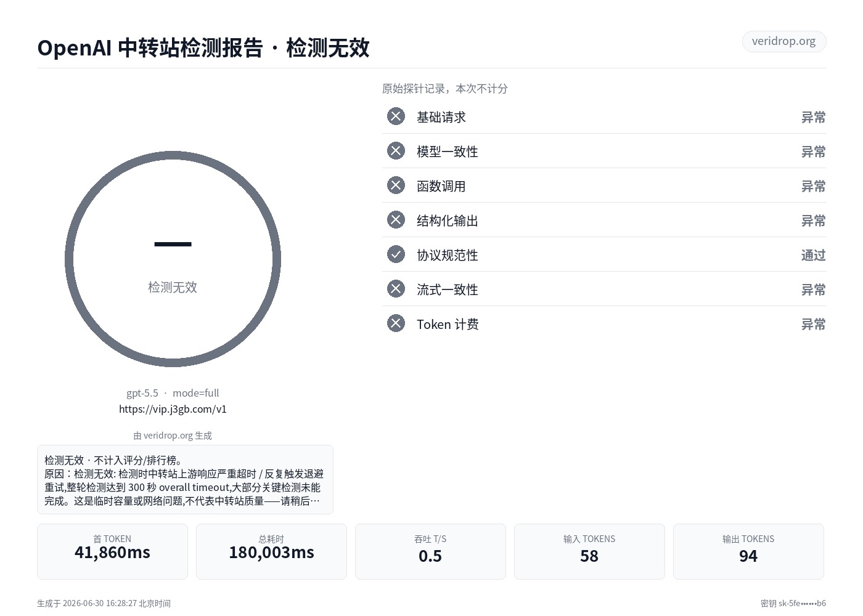Open the veridrop.org badge at top right

click(x=783, y=41)
